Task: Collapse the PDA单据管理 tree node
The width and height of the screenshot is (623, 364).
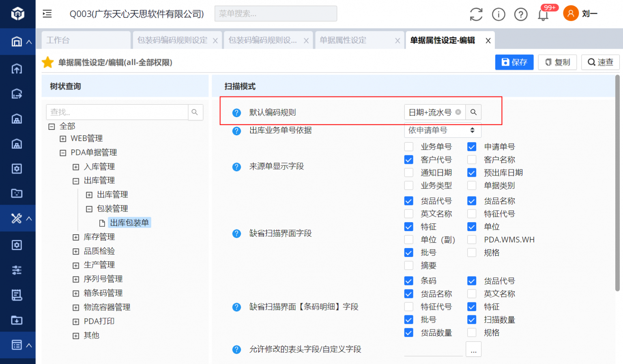Action: (x=63, y=153)
